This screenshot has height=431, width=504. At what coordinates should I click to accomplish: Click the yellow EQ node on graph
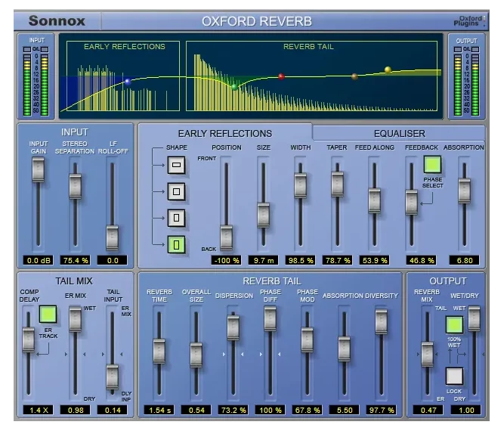click(x=388, y=70)
